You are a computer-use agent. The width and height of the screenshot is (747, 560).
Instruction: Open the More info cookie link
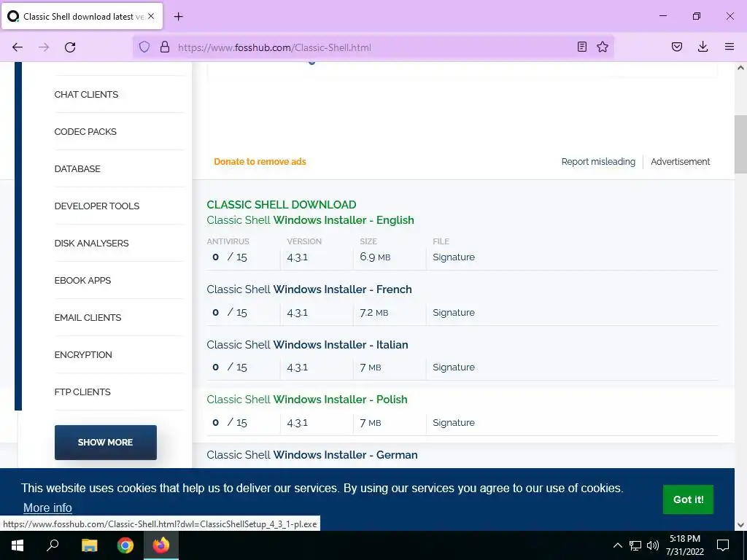[x=47, y=507]
